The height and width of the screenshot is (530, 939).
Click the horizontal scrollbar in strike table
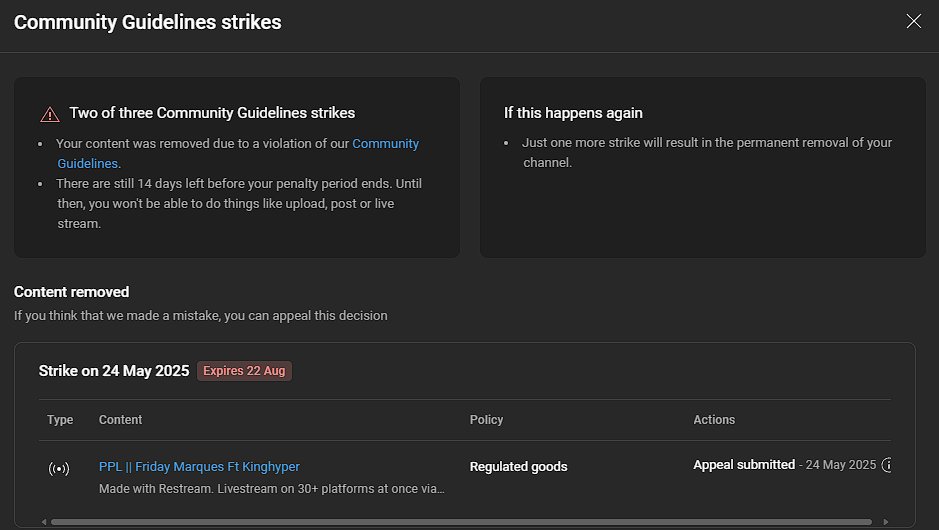(461, 522)
